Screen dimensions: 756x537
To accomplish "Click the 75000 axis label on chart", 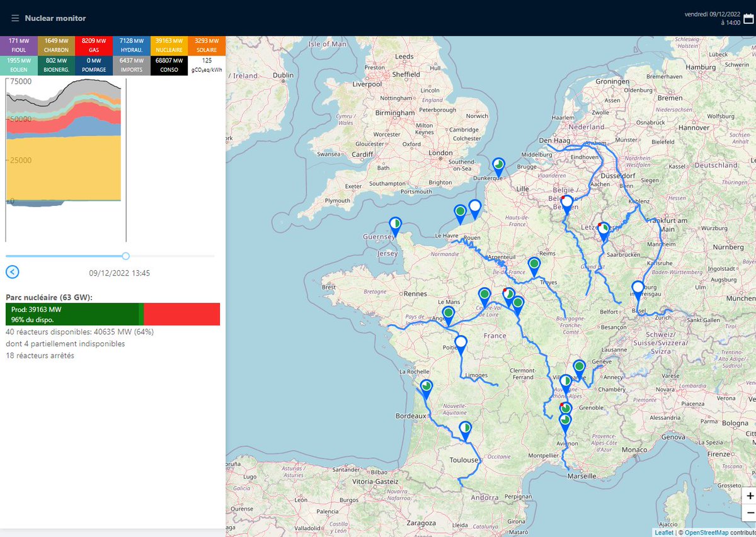I will pos(20,82).
